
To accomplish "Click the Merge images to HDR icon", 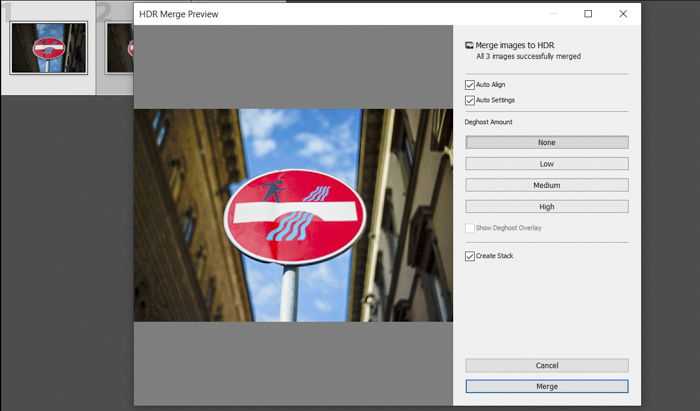I will point(469,45).
